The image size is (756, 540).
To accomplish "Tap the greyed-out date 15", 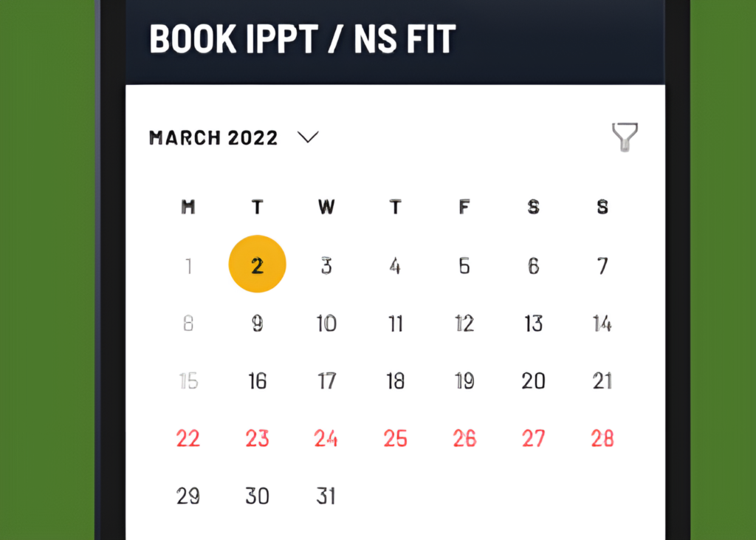I will coord(188,381).
